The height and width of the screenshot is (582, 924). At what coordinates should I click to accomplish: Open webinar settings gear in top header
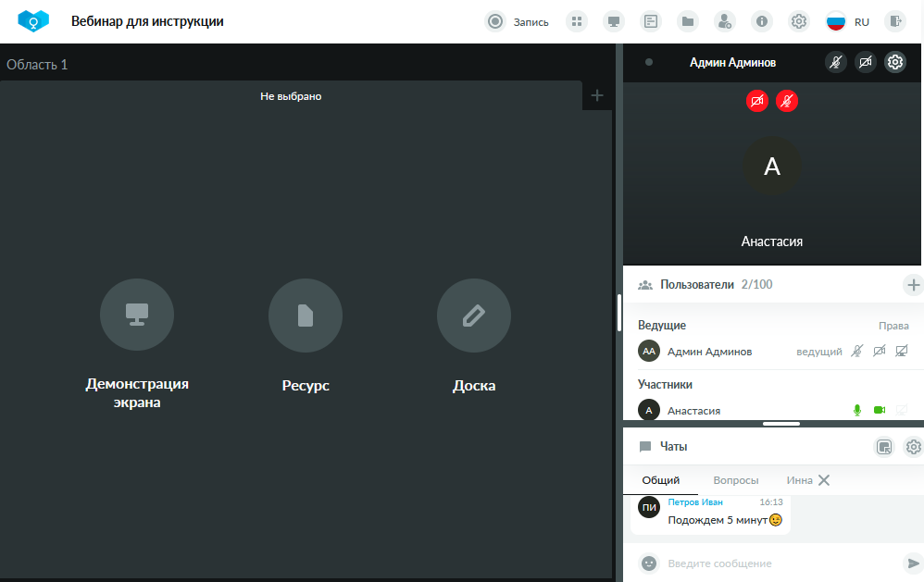coord(799,22)
